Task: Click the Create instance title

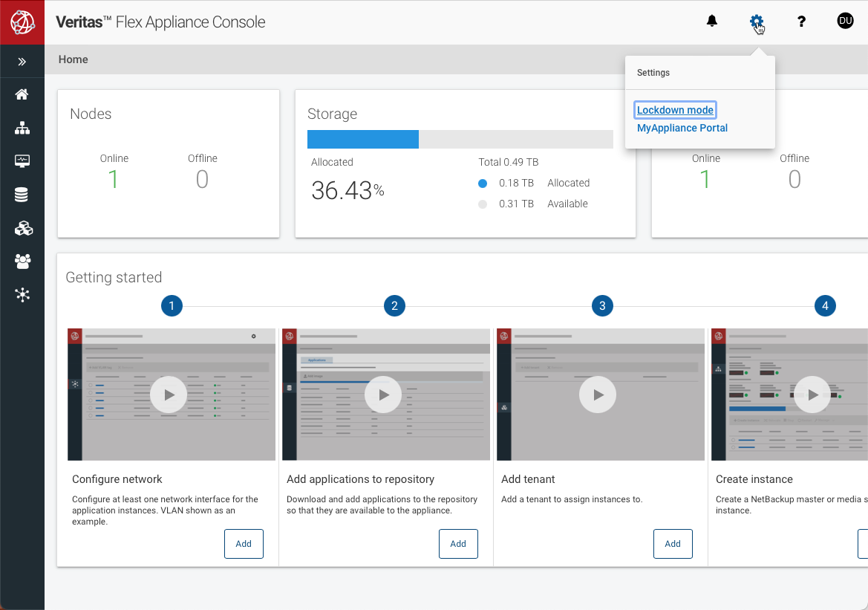Action: tap(754, 479)
